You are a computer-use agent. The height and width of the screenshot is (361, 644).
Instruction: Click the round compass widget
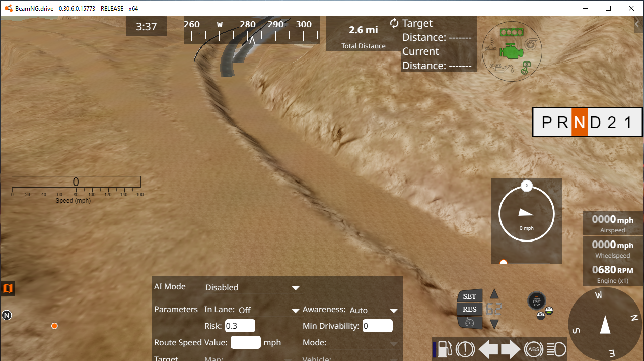(606, 324)
